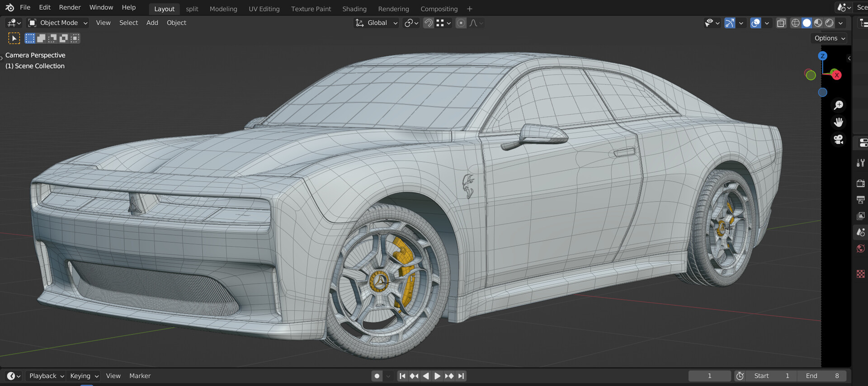Click the End frame field

pyautogui.click(x=823, y=376)
